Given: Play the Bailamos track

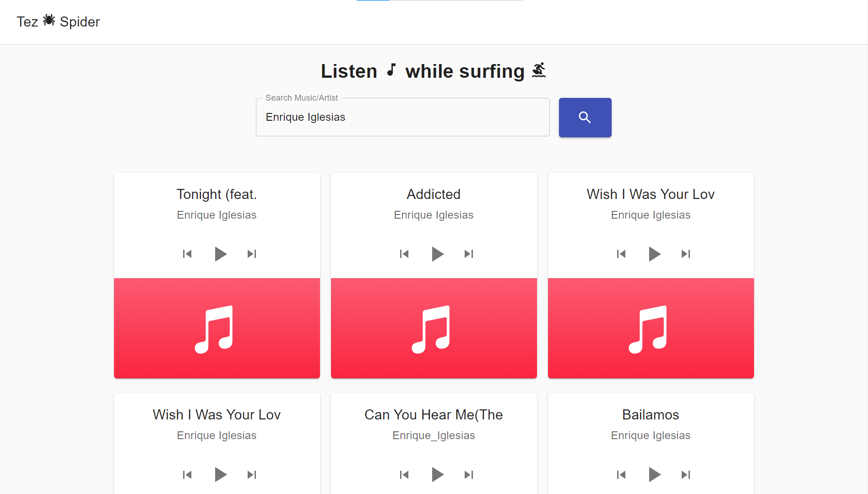Looking at the screenshot, I should (x=654, y=474).
